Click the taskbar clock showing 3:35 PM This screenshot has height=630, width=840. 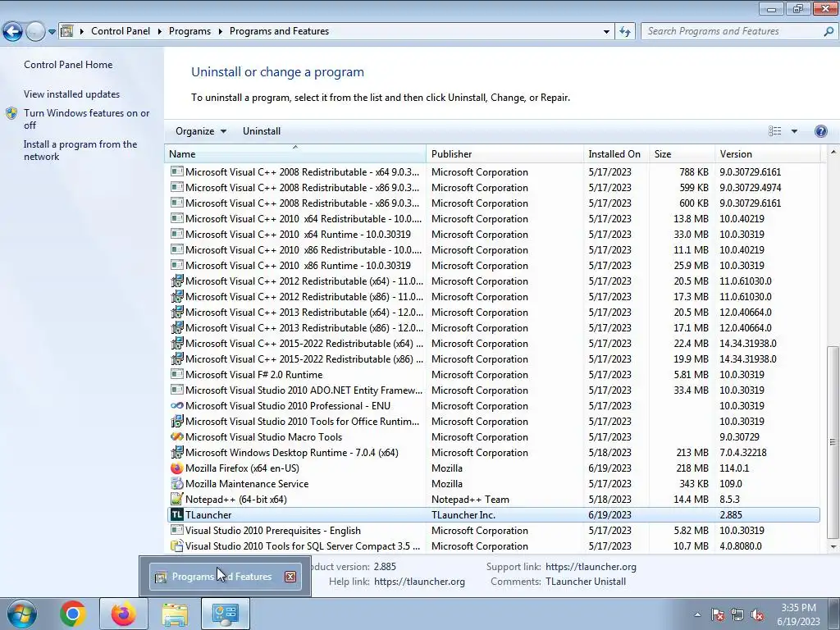[x=798, y=614]
